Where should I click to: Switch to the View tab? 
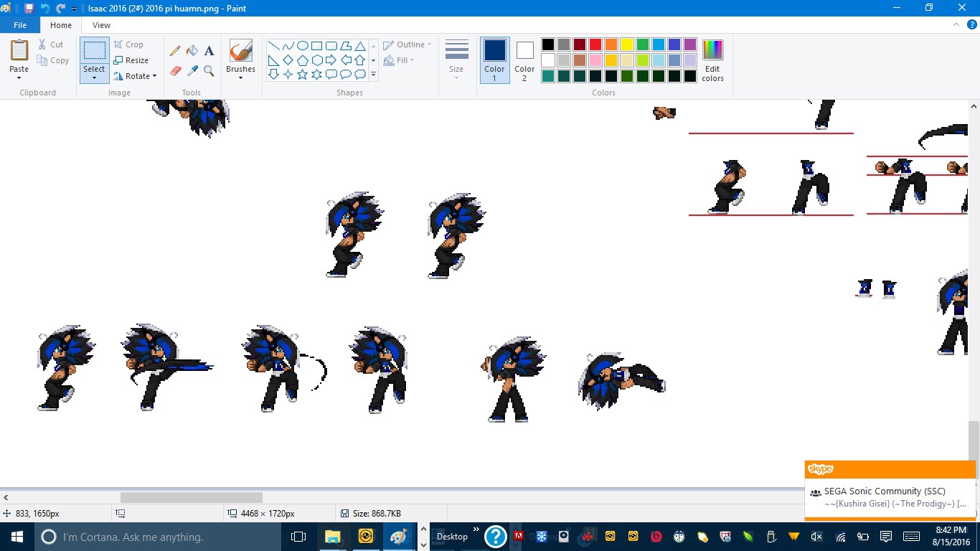click(101, 25)
